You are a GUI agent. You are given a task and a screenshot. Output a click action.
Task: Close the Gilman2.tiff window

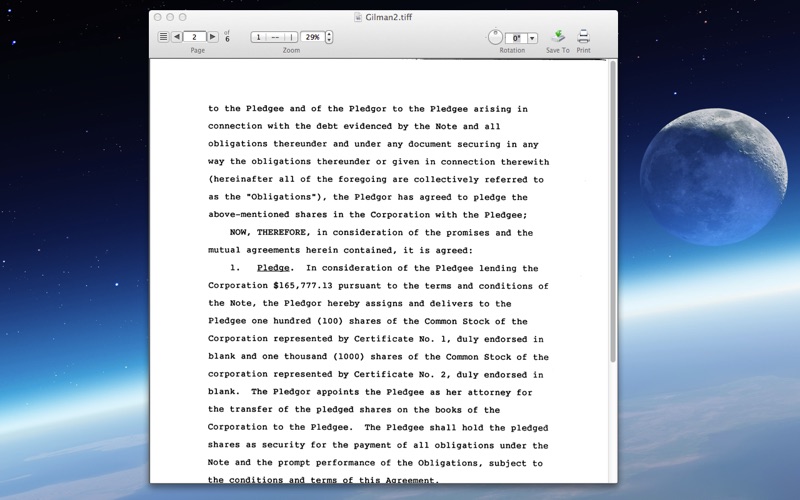coord(158,17)
